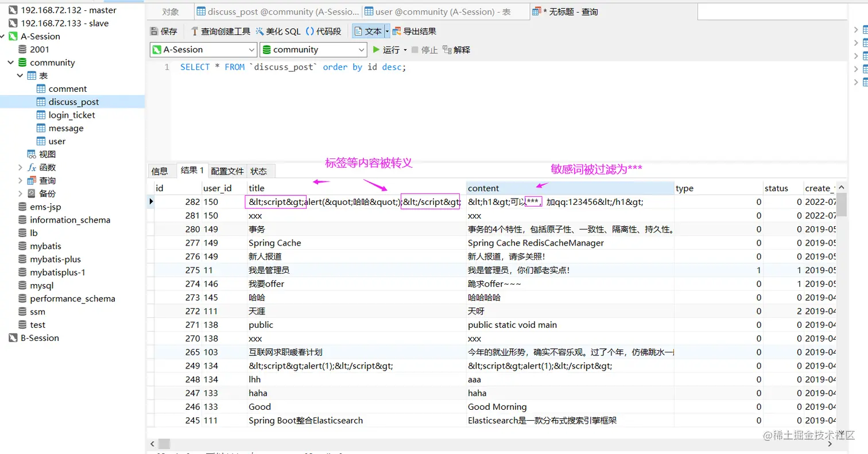The width and height of the screenshot is (868, 454).
Task: Open the A-Session connection combo box
Action: [203, 50]
